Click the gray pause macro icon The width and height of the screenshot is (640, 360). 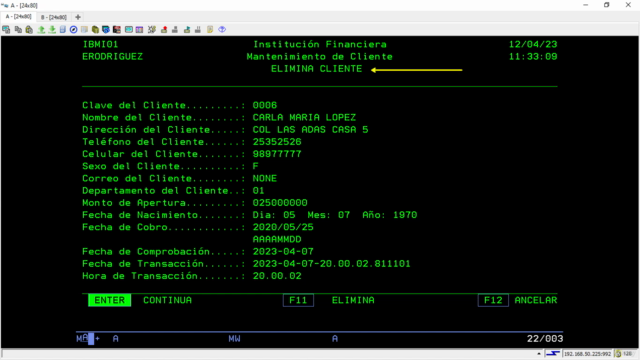point(198,29)
